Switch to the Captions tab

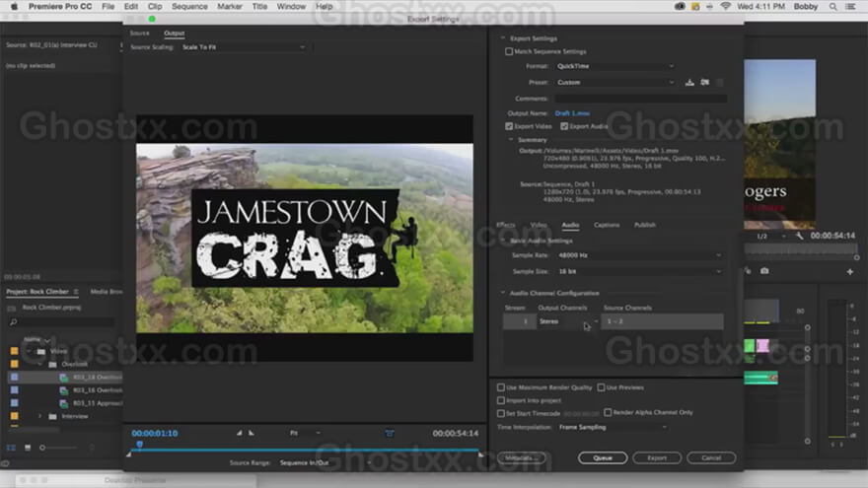coord(607,225)
